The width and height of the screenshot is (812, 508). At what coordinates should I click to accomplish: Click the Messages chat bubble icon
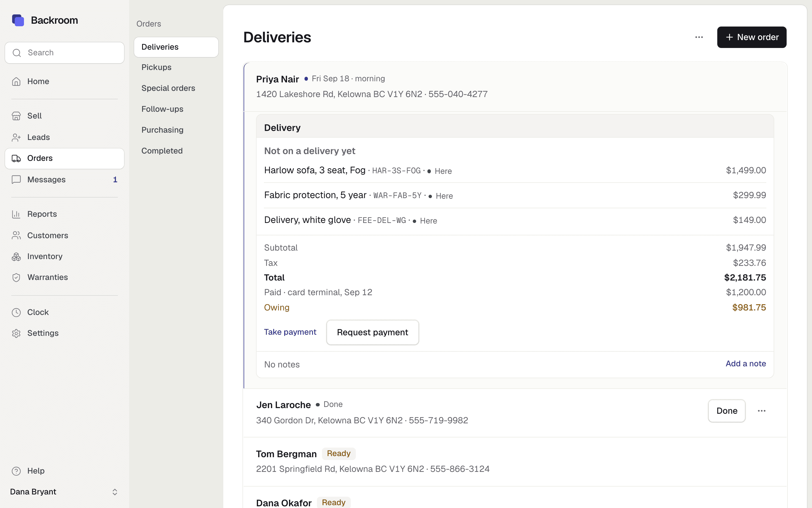click(16, 180)
